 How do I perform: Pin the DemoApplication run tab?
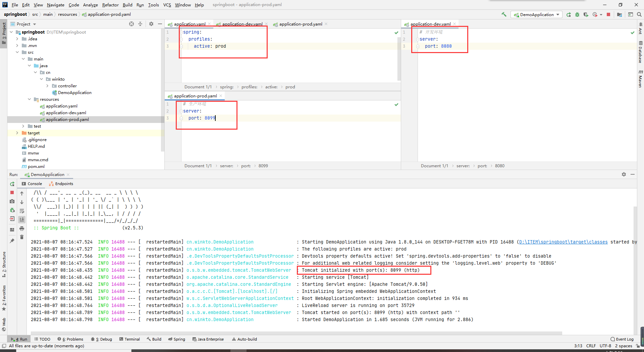point(12,241)
